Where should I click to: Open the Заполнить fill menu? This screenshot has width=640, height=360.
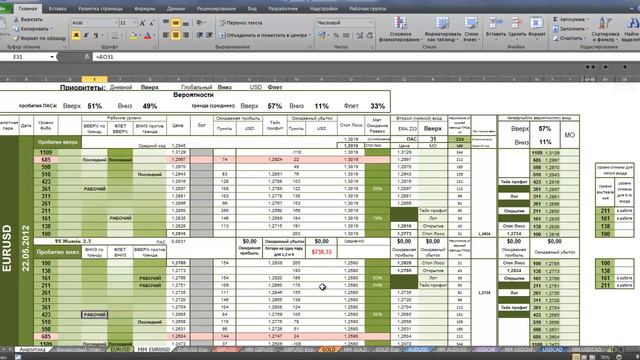(570, 29)
